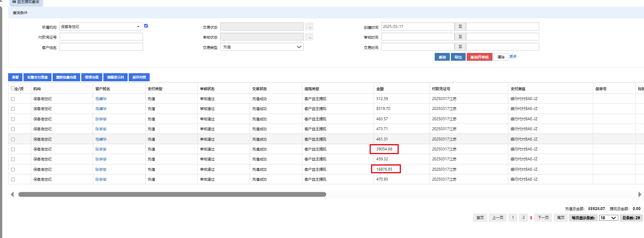Go to 尾页 last page

(x=561, y=218)
